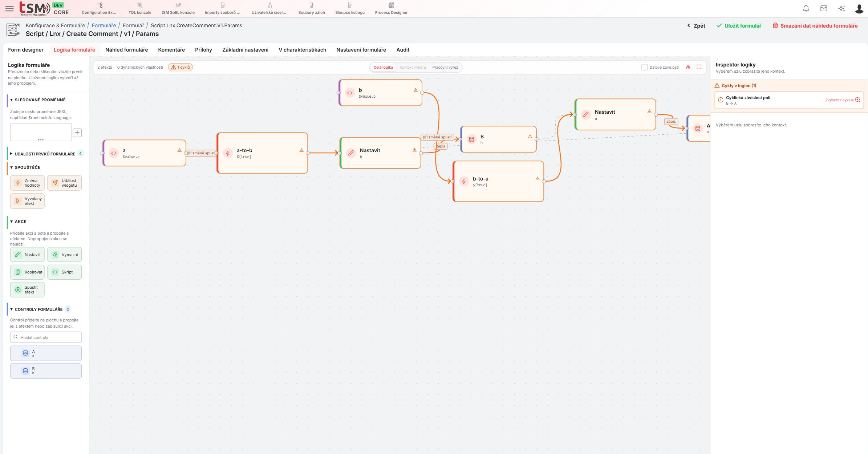Viewport: 868px width, 454px height.
Task: Open Configuration Explorer shortcut
Action: click(x=99, y=9)
